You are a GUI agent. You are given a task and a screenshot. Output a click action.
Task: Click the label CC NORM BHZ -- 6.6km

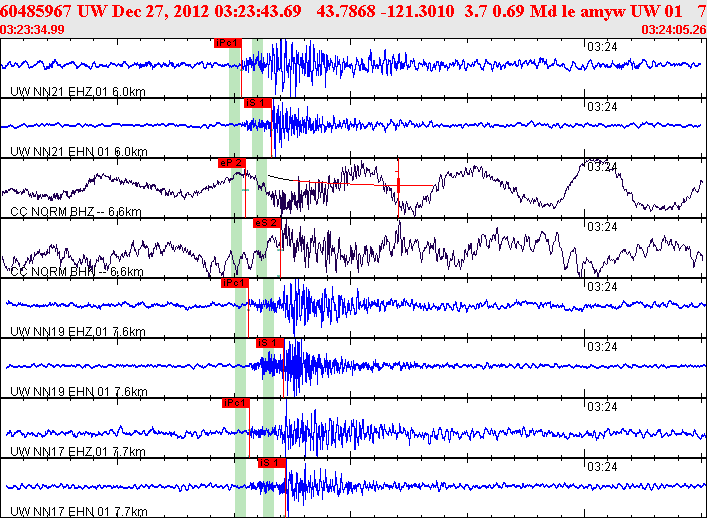(x=76, y=212)
